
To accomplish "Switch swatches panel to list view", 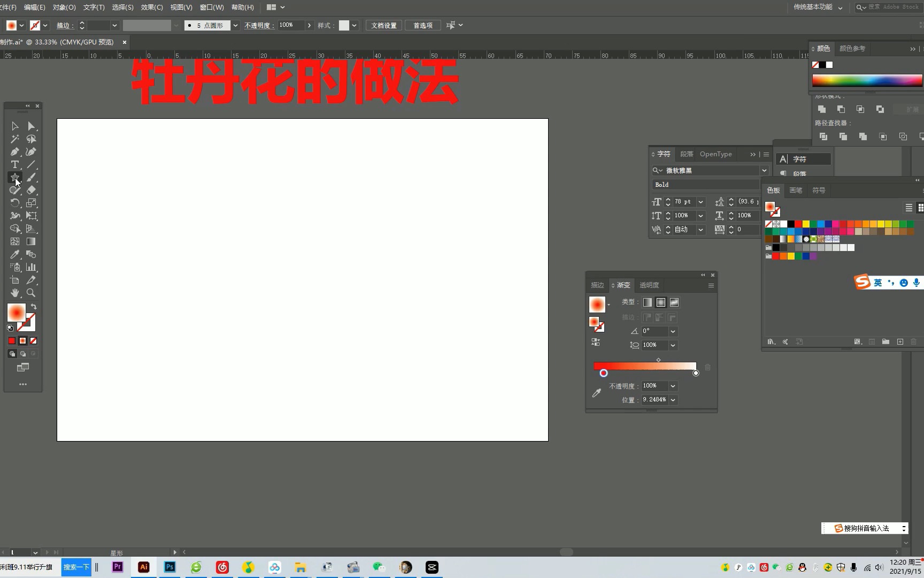I will 909,208.
